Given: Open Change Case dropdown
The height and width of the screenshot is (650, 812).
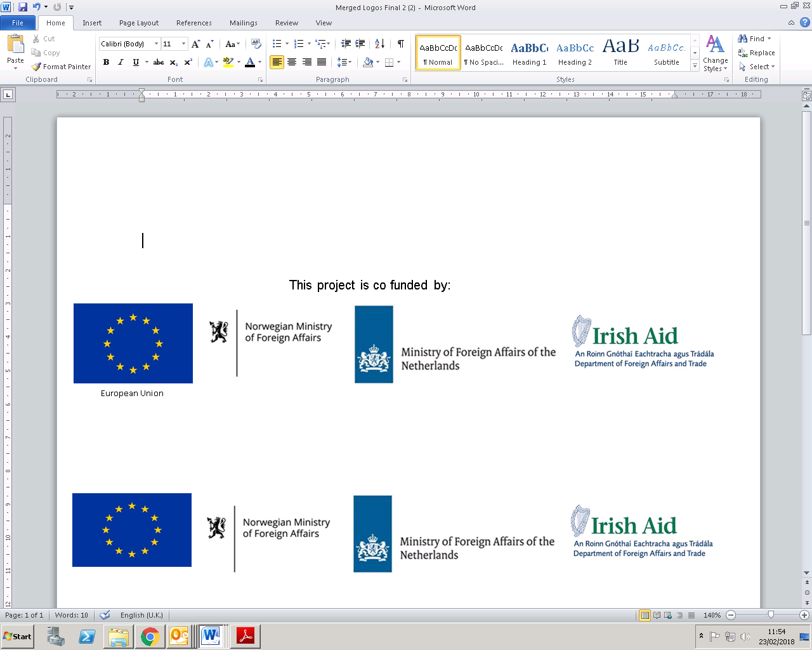Looking at the screenshot, I should (x=233, y=44).
